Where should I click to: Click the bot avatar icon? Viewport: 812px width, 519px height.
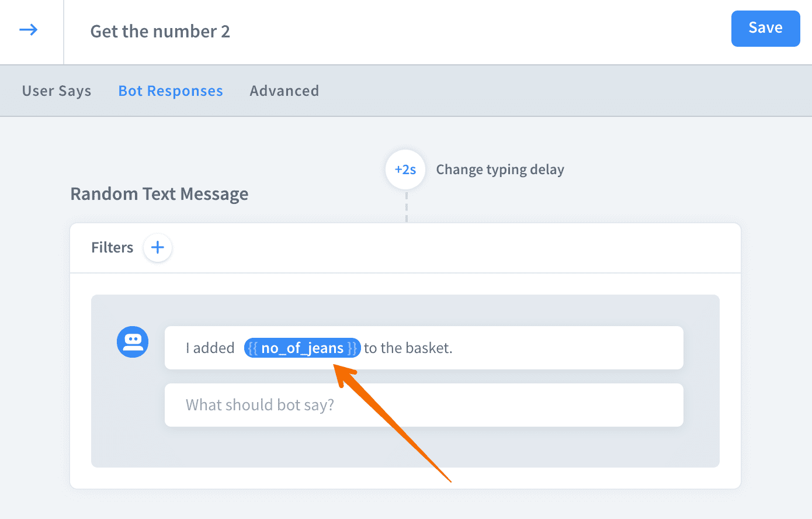(x=133, y=342)
